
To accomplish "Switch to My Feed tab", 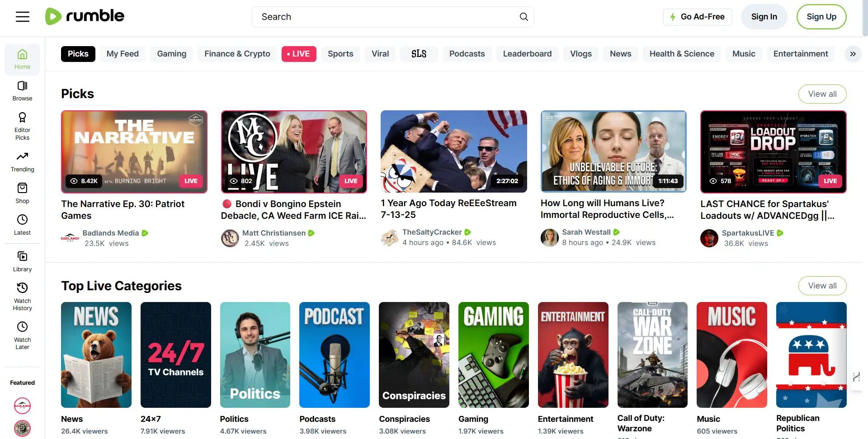I will [123, 54].
